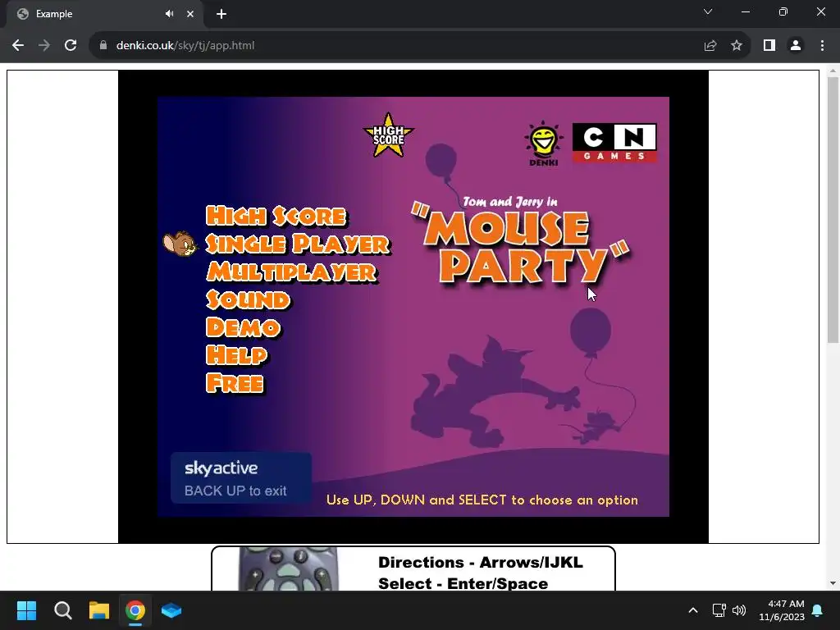Select the Multiplayer menu option

(x=292, y=272)
